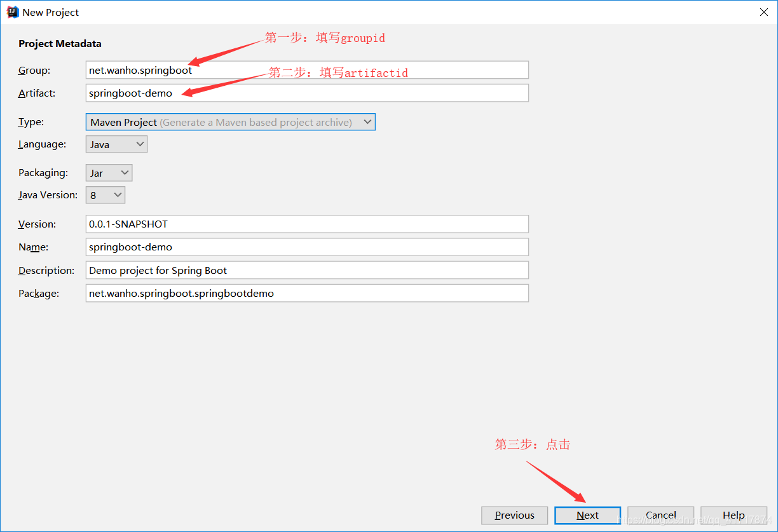Proceed with the Next button

point(587,515)
